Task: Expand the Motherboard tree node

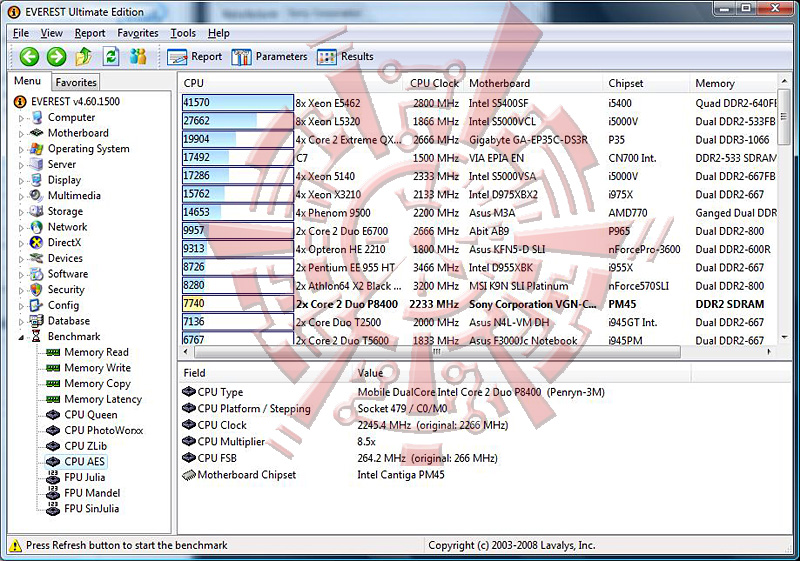Action: [x=21, y=134]
